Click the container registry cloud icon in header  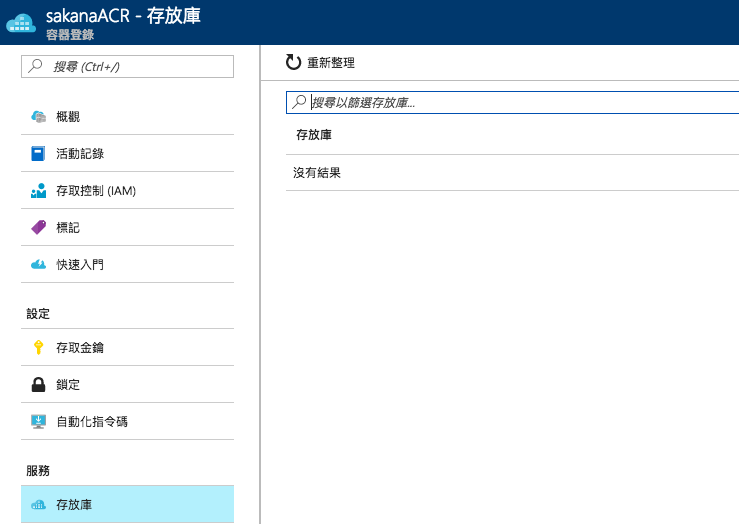click(21, 23)
